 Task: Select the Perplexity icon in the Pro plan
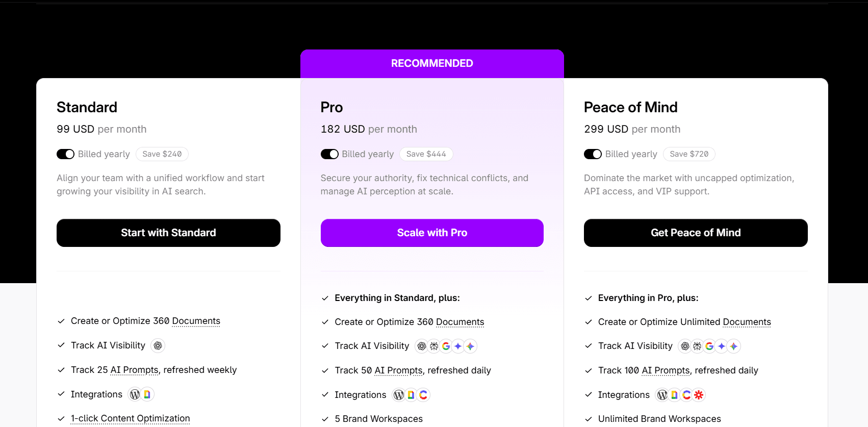click(x=434, y=346)
